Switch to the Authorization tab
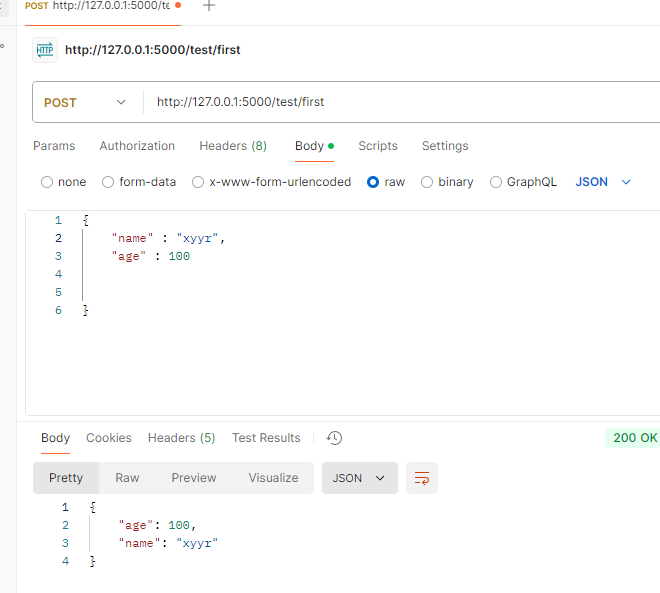Viewport: 660px width, 593px height. 137,146
